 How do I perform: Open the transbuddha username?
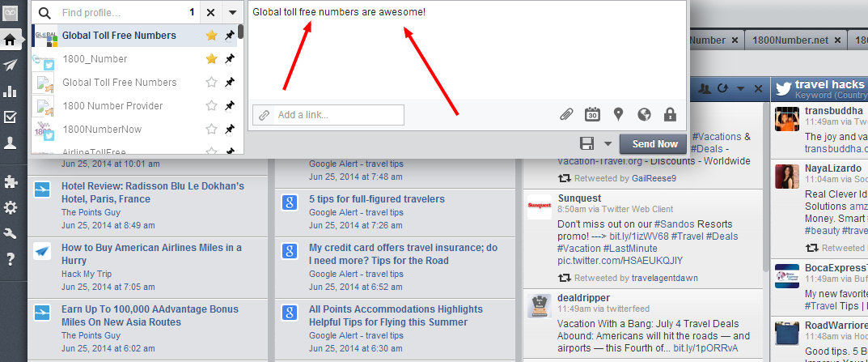[834, 110]
